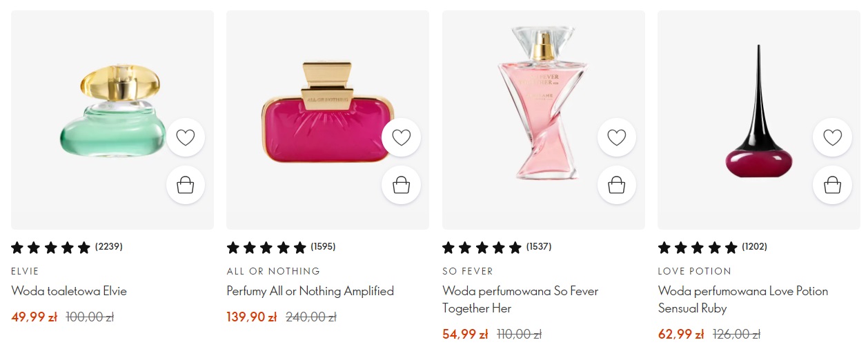Put So Fever Together Her in shopping bag
868x349 pixels.
(x=617, y=185)
